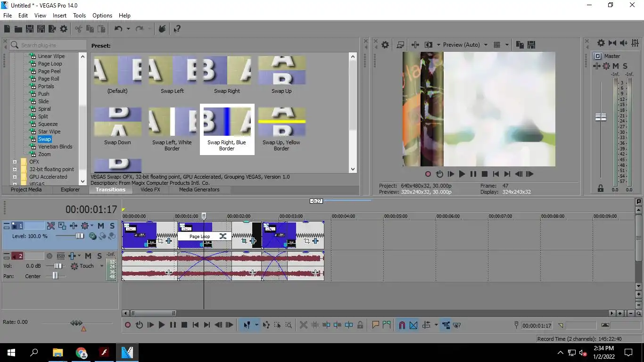Open Undo history dropdown arrow
Screen dimensions: 644x362
click(x=128, y=29)
